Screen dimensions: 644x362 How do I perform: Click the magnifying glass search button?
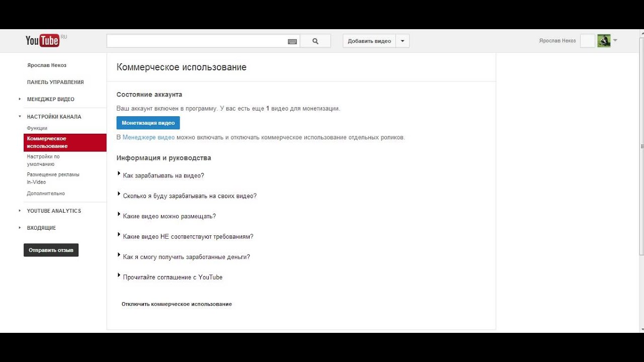[315, 41]
